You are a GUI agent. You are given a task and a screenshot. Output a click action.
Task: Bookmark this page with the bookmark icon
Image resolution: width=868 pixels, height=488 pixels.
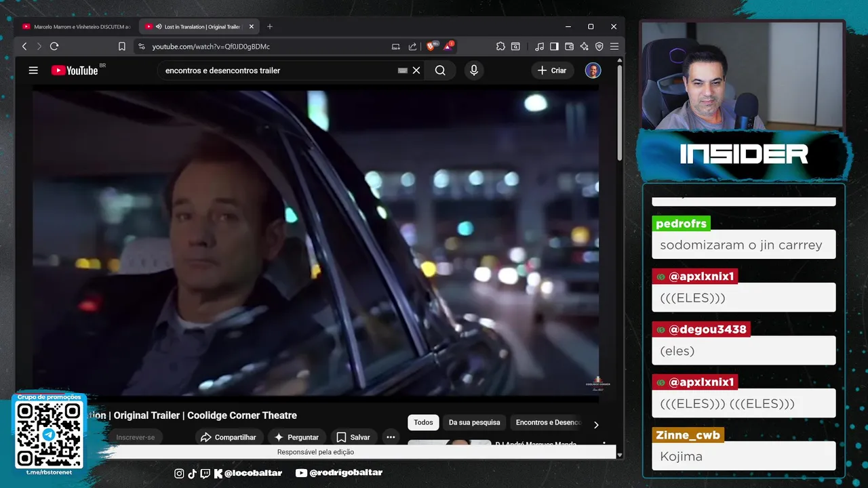pos(122,46)
